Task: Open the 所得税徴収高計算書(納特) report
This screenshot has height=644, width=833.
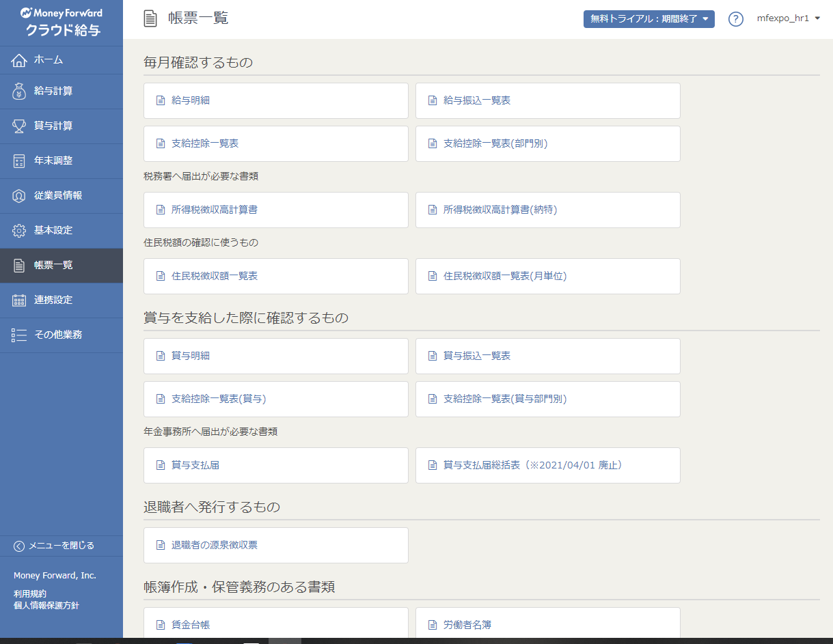Action: point(547,210)
